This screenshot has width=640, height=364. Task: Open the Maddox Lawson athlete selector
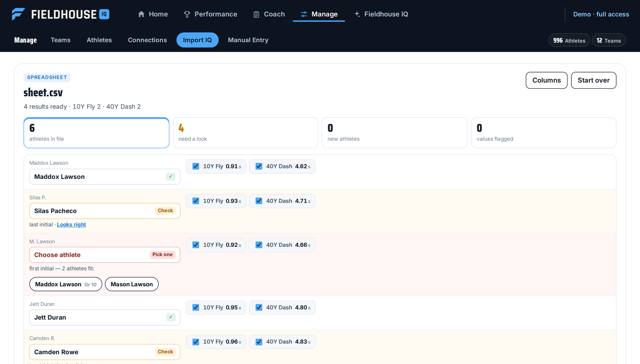[x=105, y=176]
